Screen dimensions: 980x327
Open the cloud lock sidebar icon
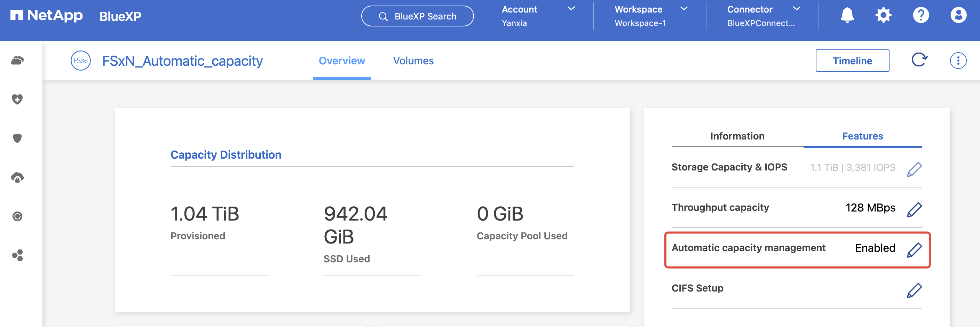pyautogui.click(x=17, y=177)
